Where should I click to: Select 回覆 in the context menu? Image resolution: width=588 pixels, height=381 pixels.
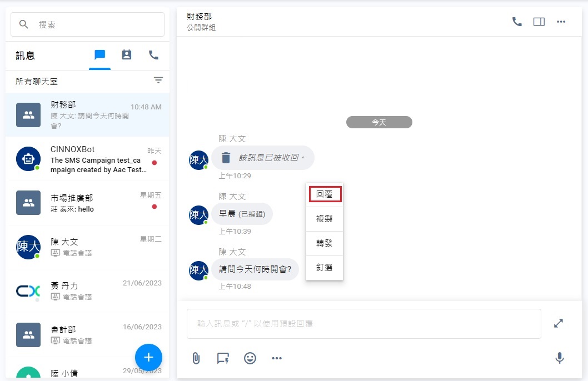[325, 194]
